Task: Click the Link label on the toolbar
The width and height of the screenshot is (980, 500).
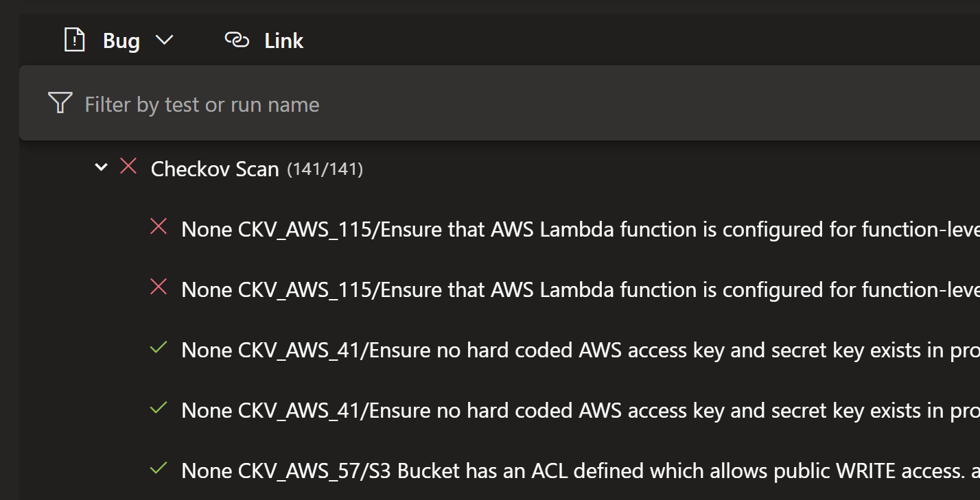Action: click(283, 40)
